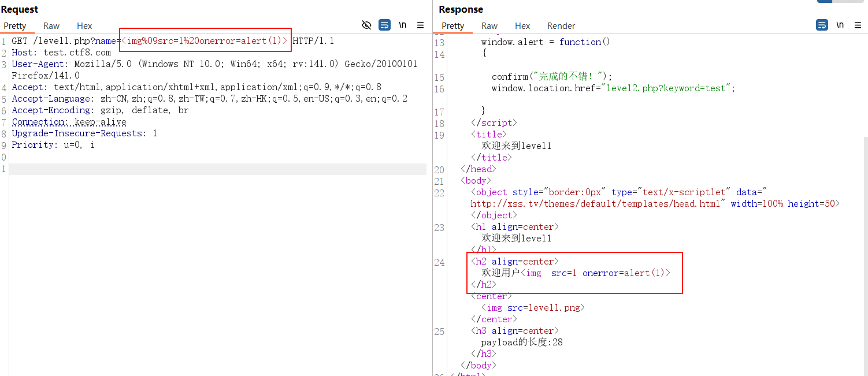Screen dimensions: 868x376
Task: Switch to the Response Raw tab
Action: point(489,26)
